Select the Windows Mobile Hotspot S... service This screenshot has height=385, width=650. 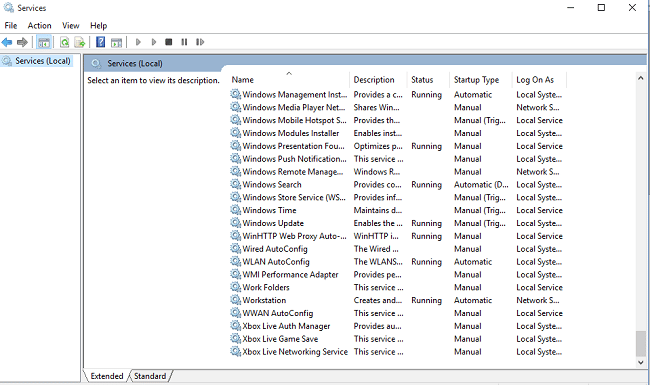point(294,120)
